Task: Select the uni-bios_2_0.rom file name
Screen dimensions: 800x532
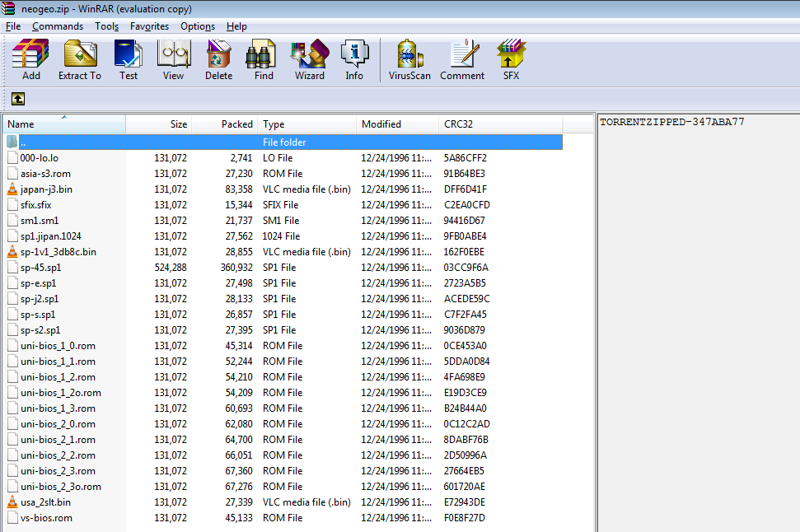Action: (x=58, y=424)
